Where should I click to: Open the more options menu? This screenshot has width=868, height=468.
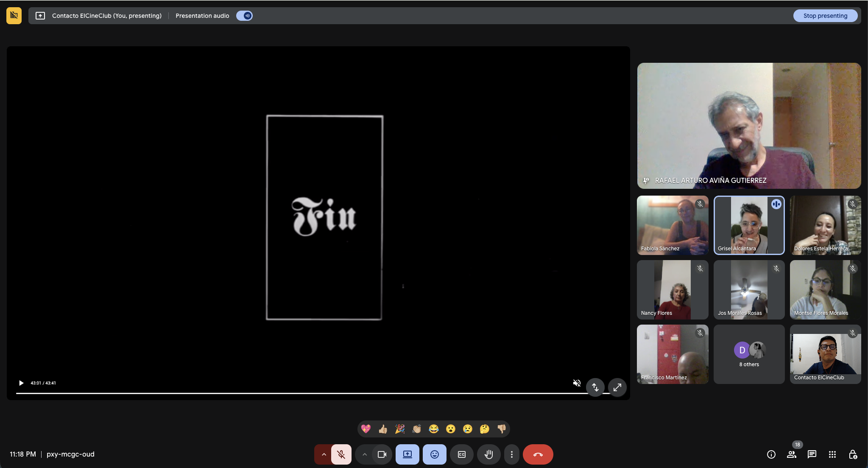click(512, 454)
